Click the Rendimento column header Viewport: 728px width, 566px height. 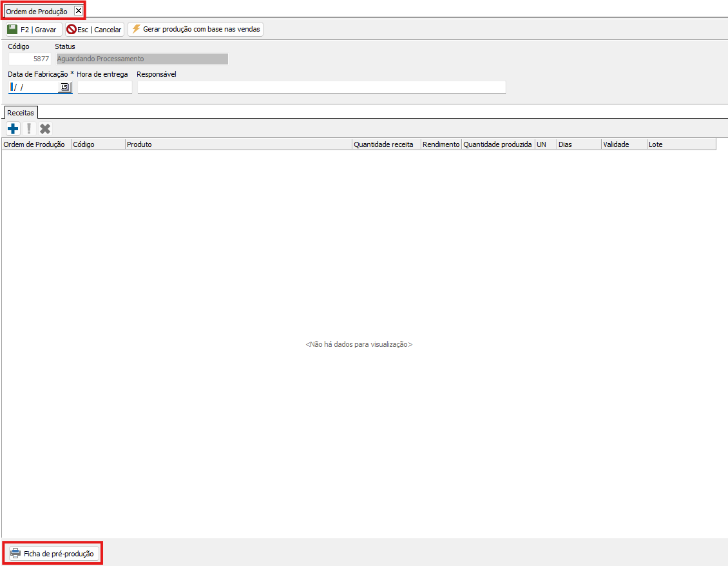pyautogui.click(x=441, y=144)
